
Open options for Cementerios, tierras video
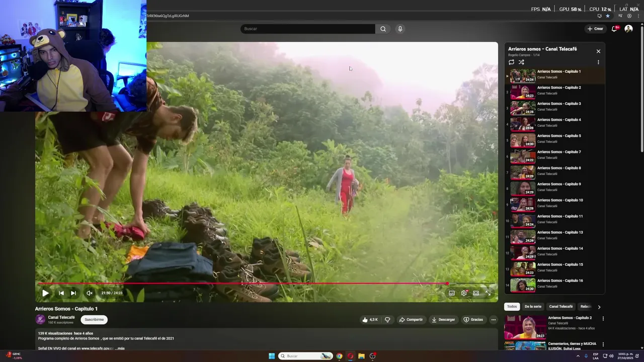pyautogui.click(x=603, y=344)
